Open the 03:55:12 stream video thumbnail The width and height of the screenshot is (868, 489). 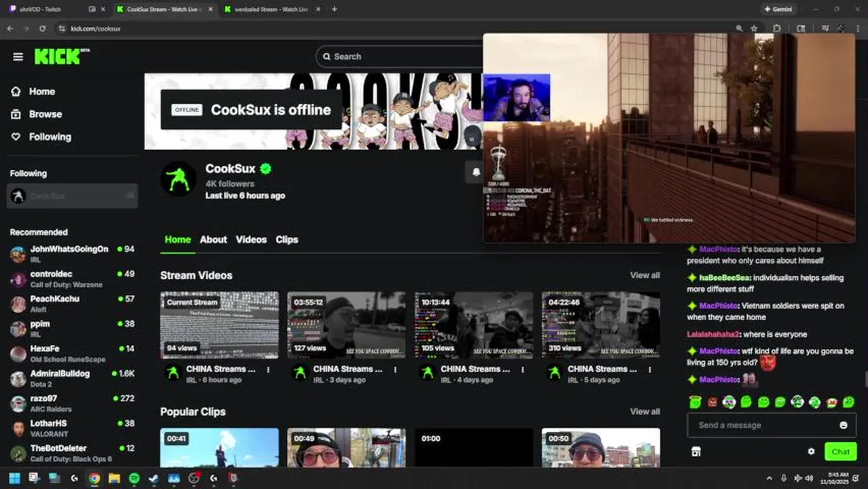[x=346, y=325]
